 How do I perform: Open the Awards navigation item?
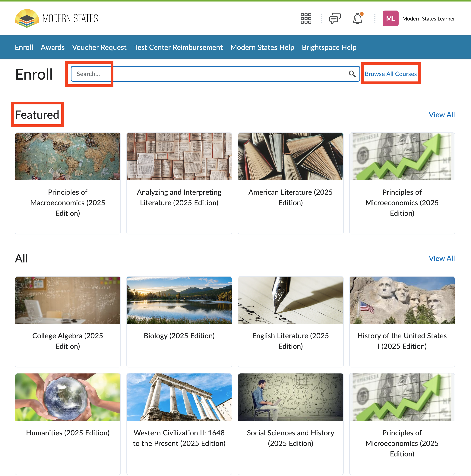click(52, 47)
